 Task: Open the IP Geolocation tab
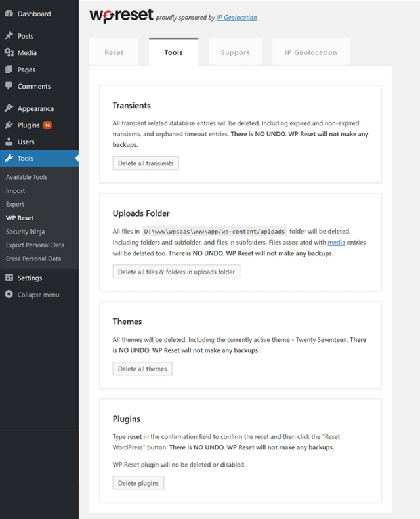[311, 52]
